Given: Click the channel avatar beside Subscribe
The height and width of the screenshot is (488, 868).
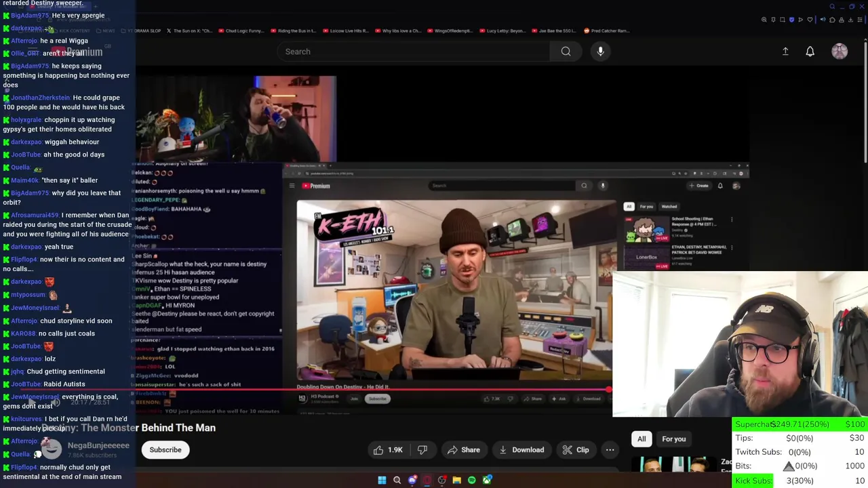Looking at the screenshot, I should pyautogui.click(x=52, y=449).
